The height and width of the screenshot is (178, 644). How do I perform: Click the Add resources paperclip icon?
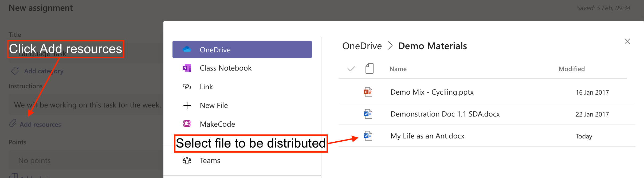pos(13,123)
